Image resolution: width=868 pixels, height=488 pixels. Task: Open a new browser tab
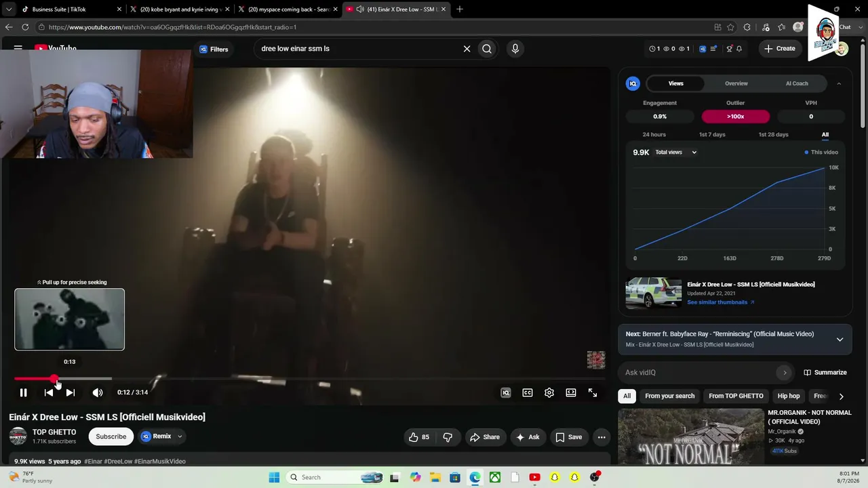[460, 9]
